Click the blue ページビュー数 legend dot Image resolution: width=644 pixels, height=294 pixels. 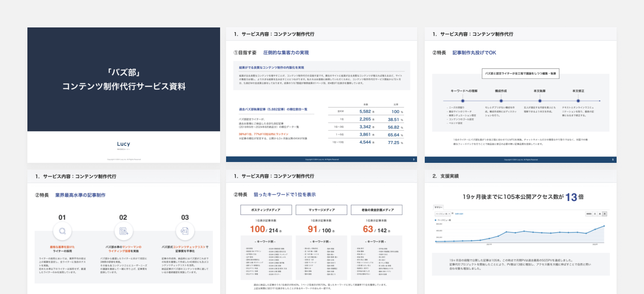click(x=435, y=220)
